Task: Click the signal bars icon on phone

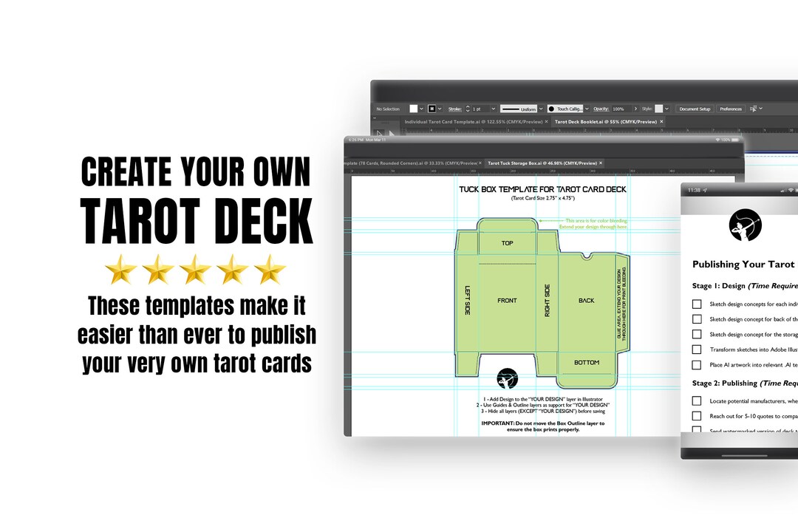Action: [782, 191]
